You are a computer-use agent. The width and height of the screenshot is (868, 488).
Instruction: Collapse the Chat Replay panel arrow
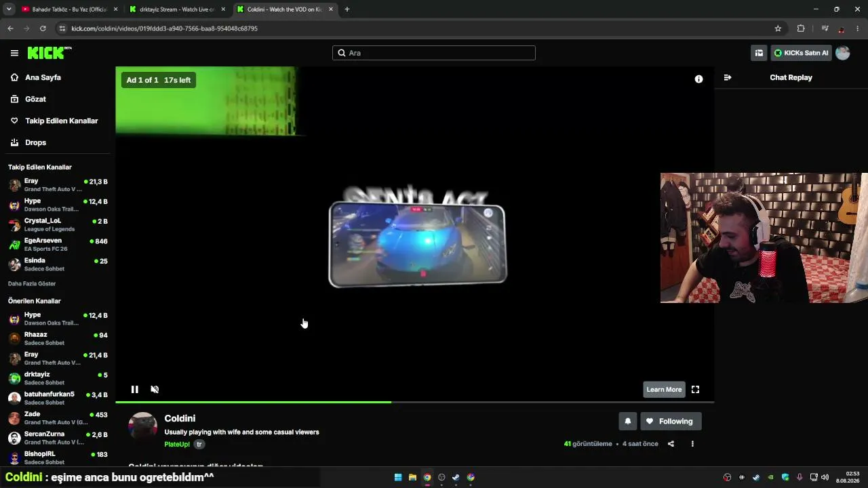click(x=728, y=77)
